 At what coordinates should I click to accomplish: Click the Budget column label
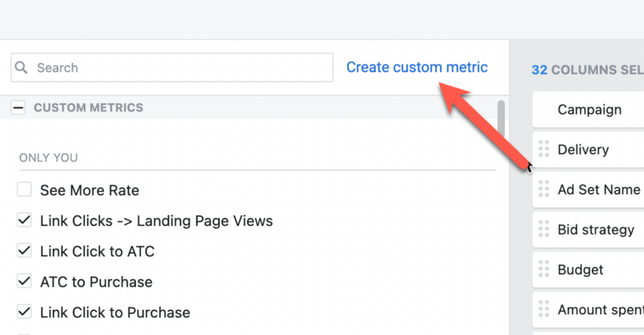click(580, 270)
